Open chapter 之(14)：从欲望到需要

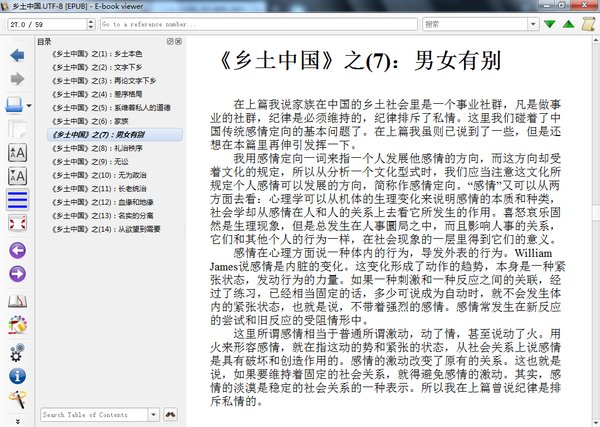(x=106, y=229)
